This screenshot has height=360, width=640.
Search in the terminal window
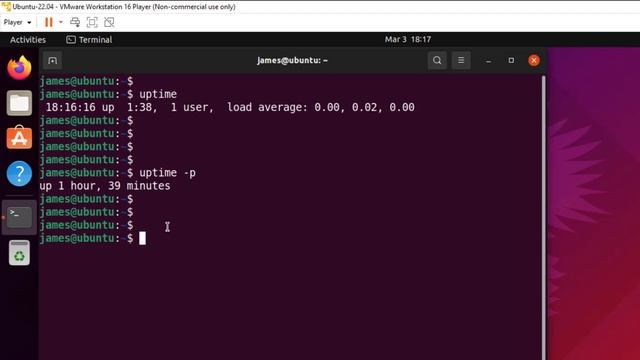[437, 60]
